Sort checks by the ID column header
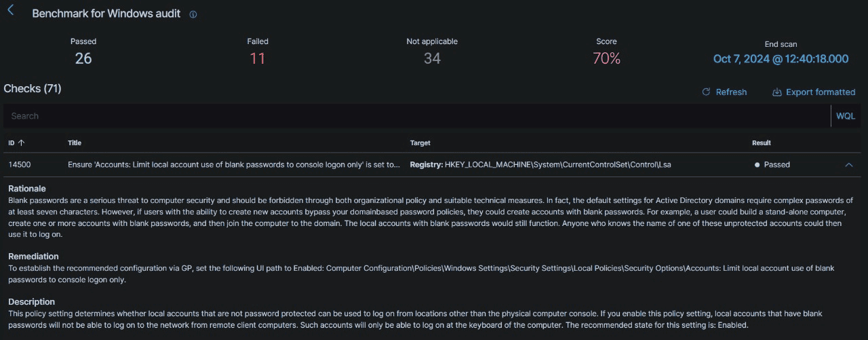Screen dimensions: 868x340 (16, 143)
